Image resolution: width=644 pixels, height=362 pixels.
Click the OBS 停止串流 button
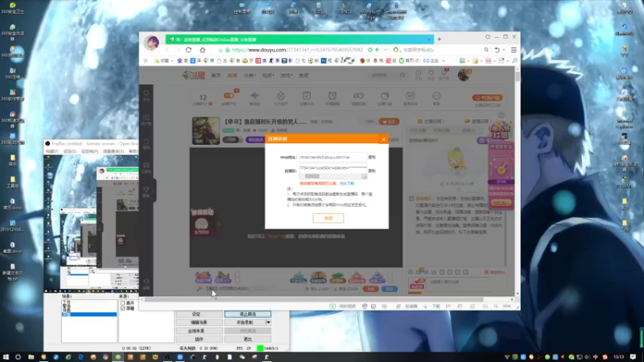point(247,314)
